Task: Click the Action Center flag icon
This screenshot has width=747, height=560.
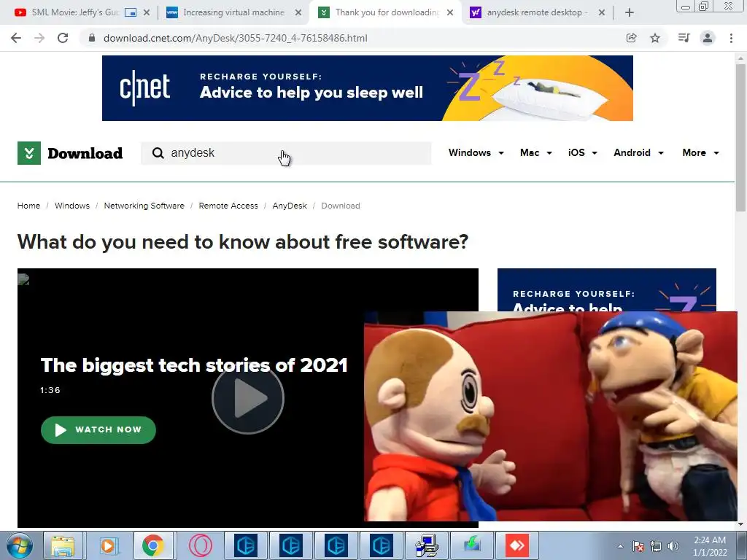Action: (x=638, y=546)
